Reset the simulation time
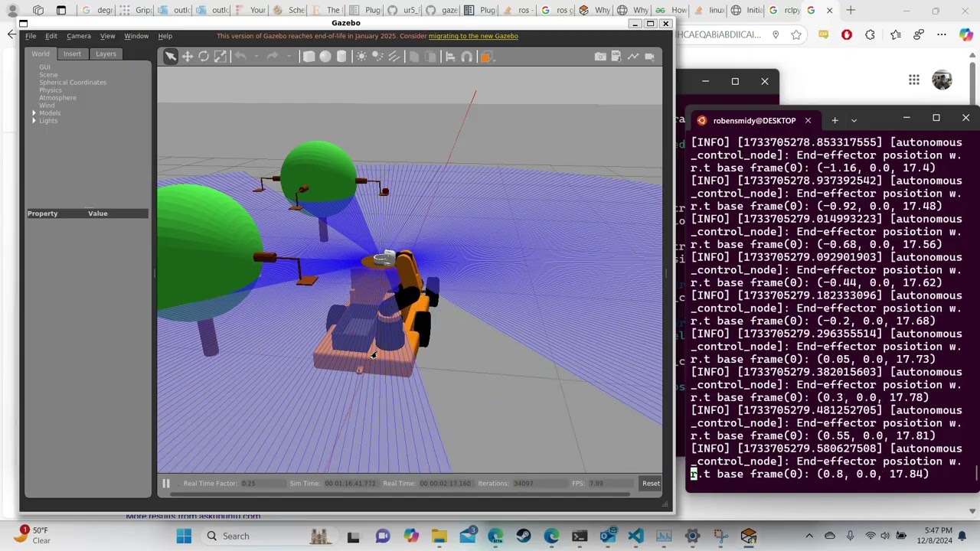The height and width of the screenshot is (551, 980). (x=651, y=484)
